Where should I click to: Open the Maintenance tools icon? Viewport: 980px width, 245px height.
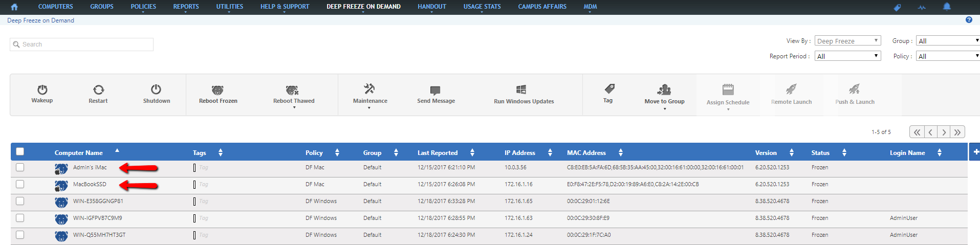(x=369, y=89)
